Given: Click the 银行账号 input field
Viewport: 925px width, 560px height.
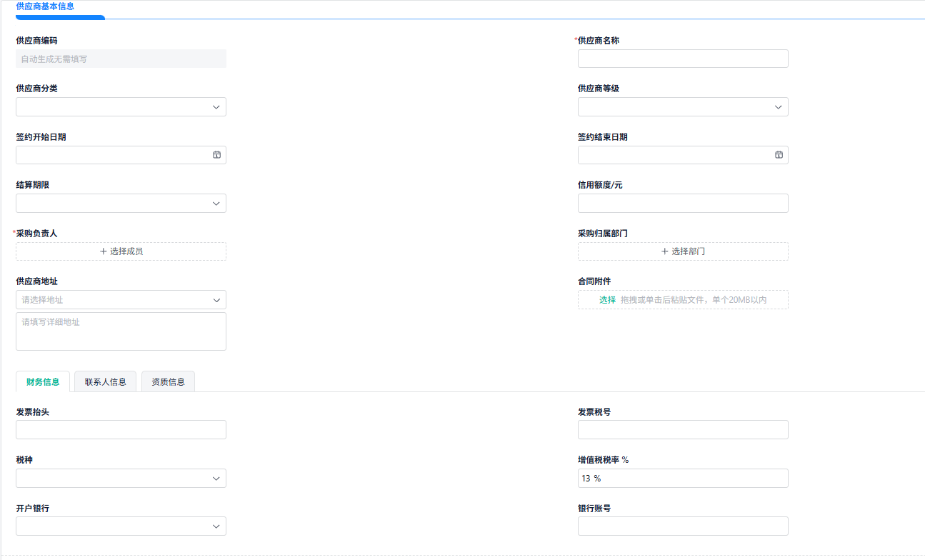Looking at the screenshot, I should point(683,526).
